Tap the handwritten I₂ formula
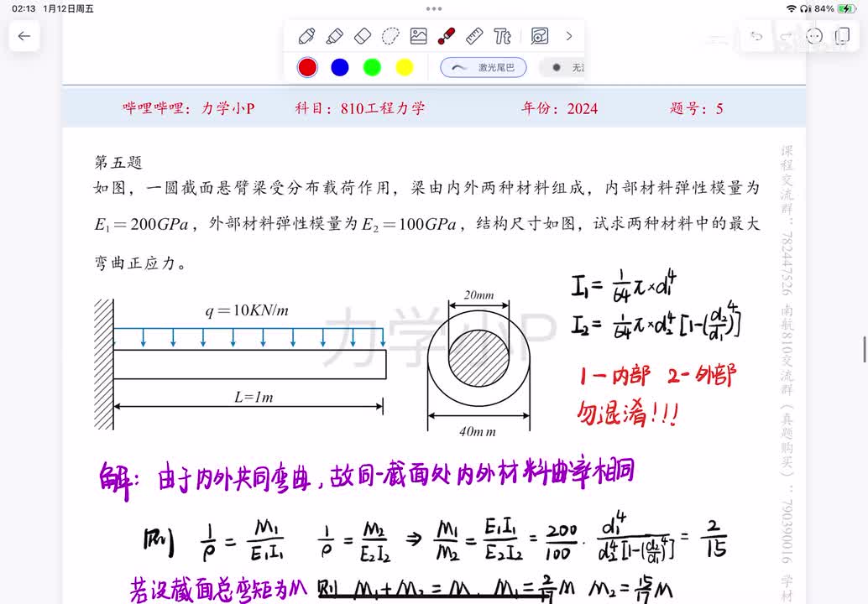The width and height of the screenshot is (868, 604). click(656, 322)
